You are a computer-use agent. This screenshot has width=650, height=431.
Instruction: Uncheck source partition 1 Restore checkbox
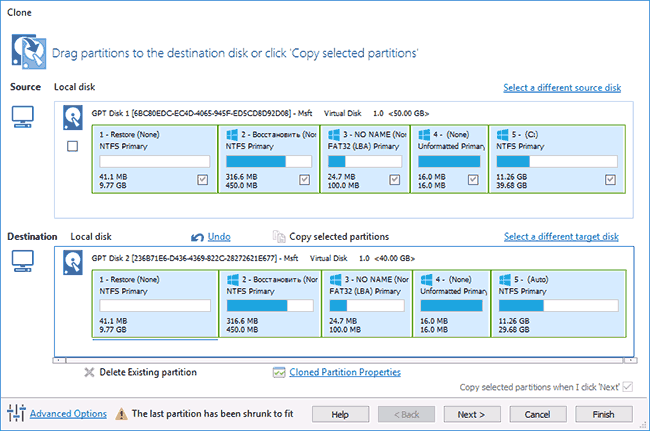pos(203,179)
